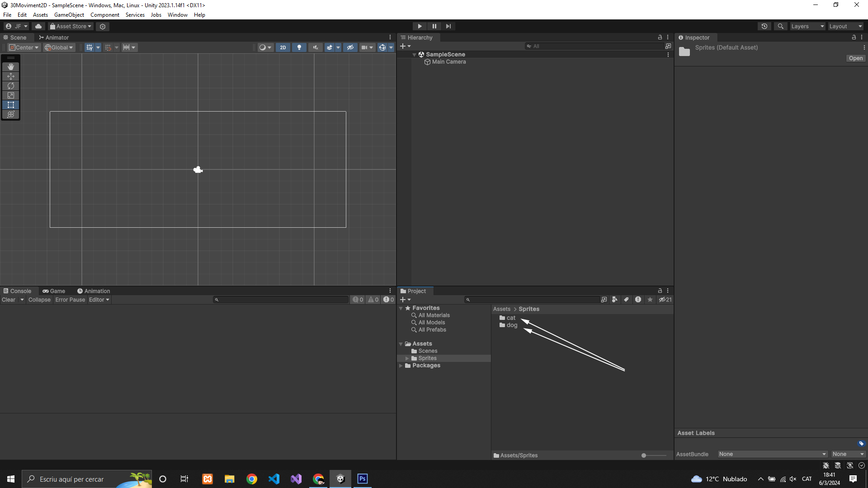Image resolution: width=868 pixels, height=488 pixels.
Task: Expand the Sprites folder in Assets tree
Action: 407,358
